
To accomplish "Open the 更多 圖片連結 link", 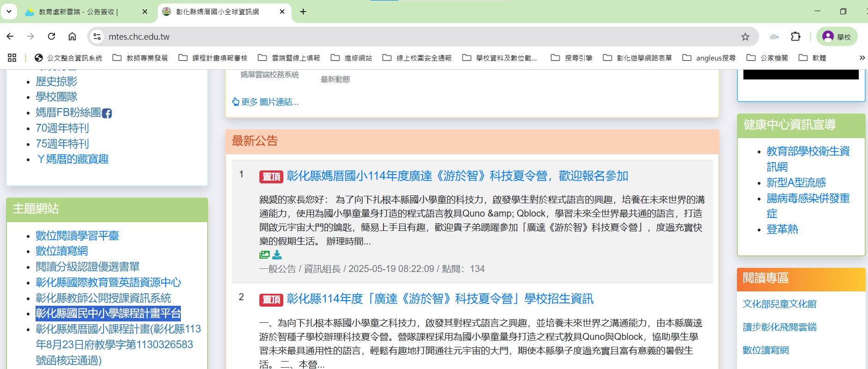I will (x=266, y=102).
